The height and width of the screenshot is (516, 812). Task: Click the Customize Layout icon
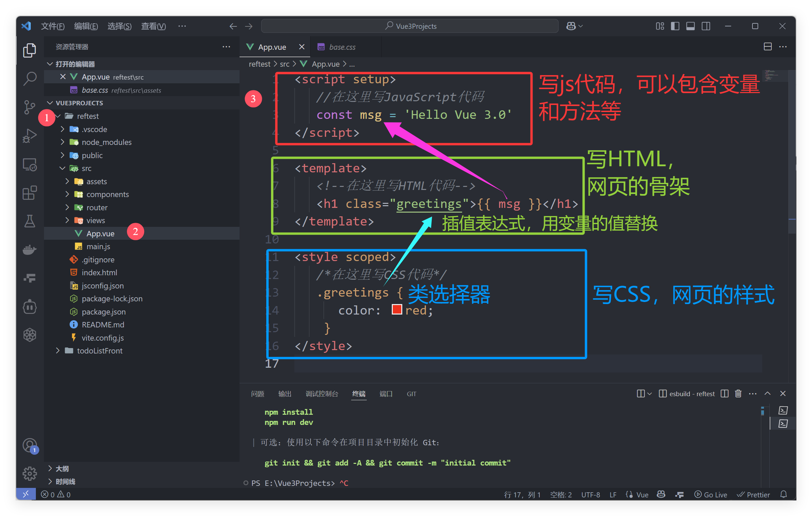[x=660, y=26]
